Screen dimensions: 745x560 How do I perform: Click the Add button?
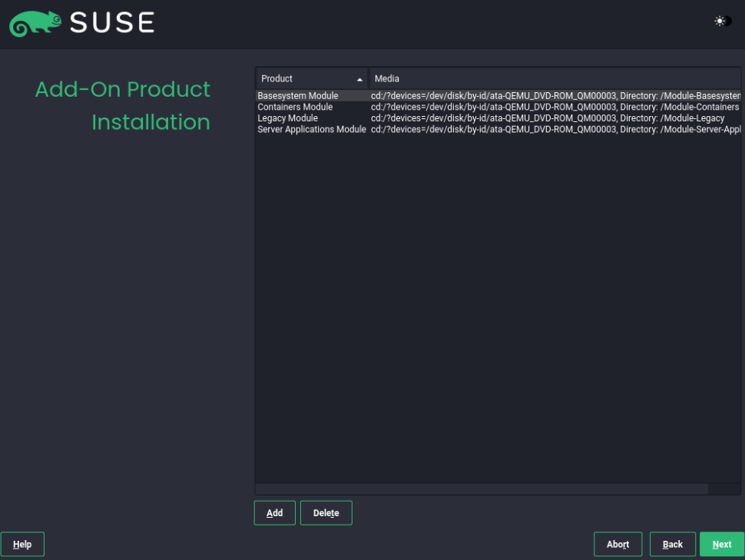click(275, 513)
